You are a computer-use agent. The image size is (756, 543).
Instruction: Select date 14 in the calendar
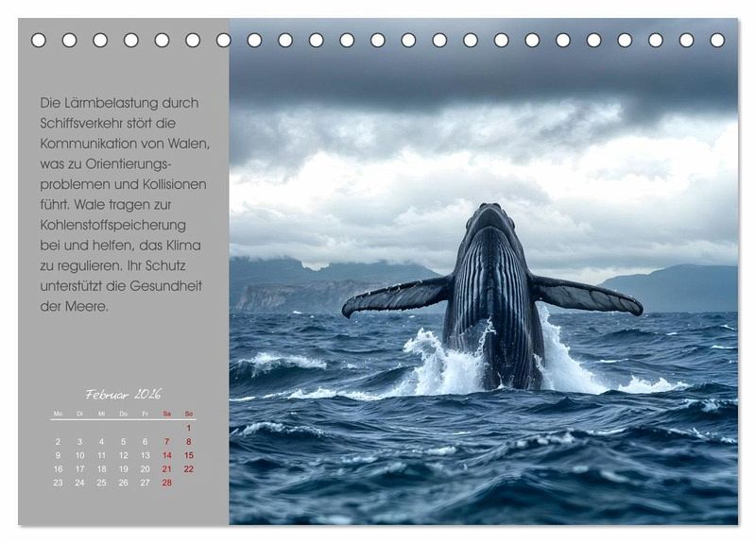click(166, 454)
